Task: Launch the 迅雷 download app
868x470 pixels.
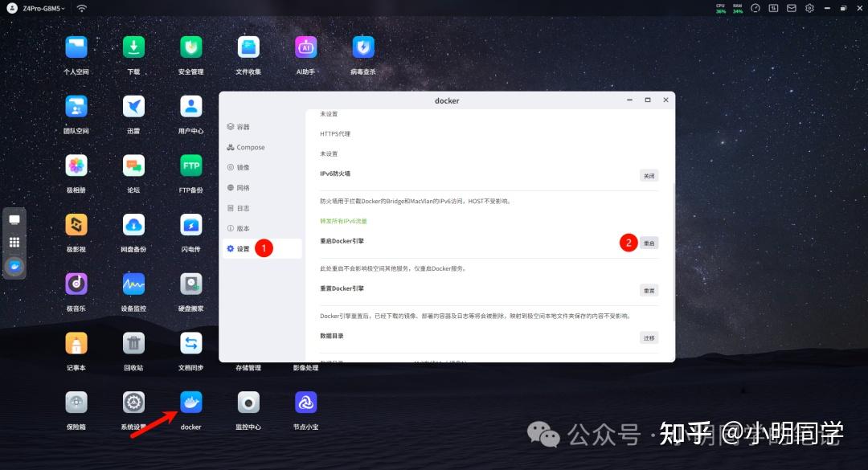Action: tap(133, 107)
